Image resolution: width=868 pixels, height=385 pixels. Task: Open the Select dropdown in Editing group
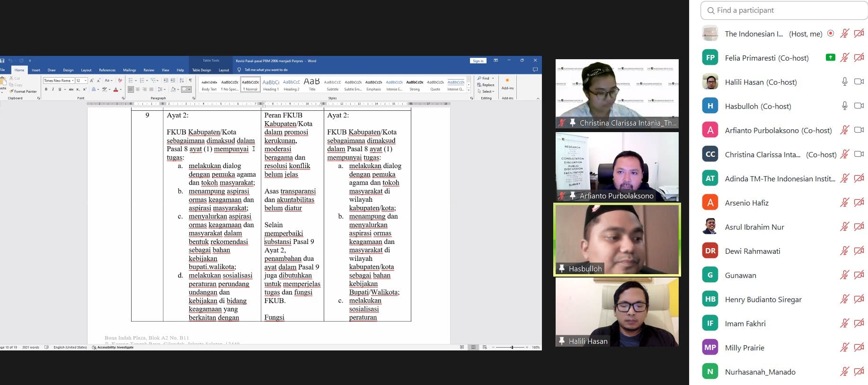pos(486,91)
